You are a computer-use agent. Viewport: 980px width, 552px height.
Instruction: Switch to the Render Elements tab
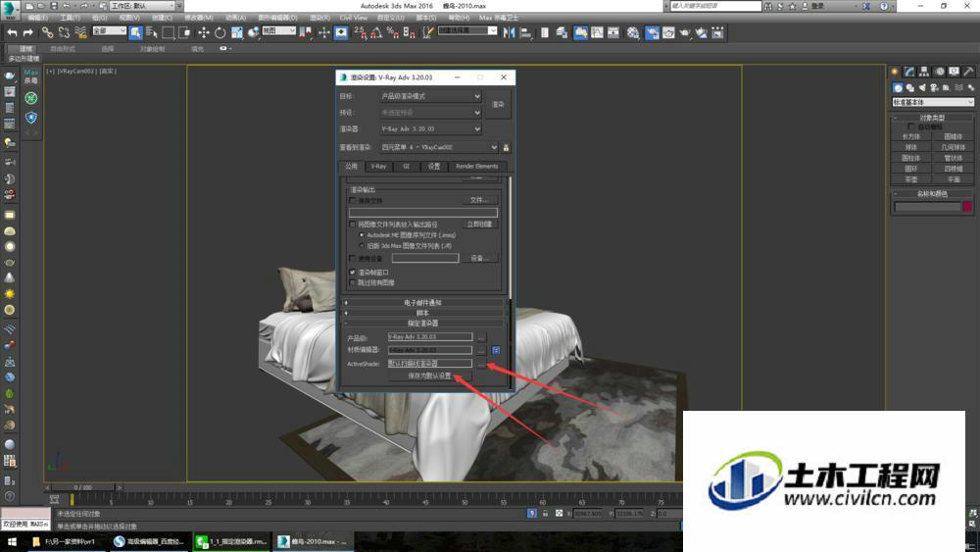coord(477,167)
